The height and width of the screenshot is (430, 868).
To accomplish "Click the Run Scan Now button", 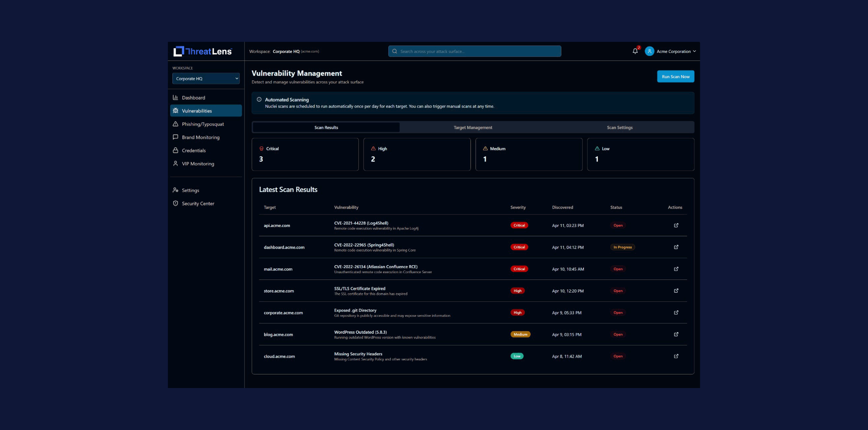I will point(675,76).
